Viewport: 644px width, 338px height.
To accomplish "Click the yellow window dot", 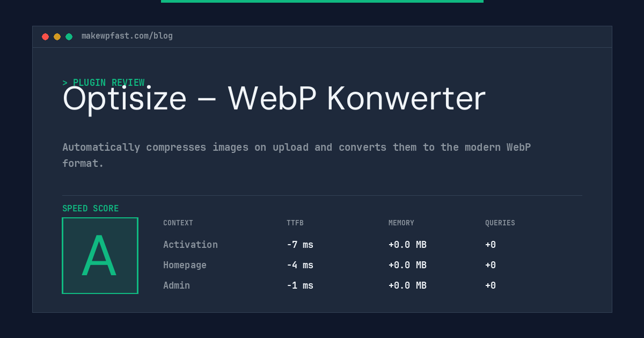I will [57, 36].
